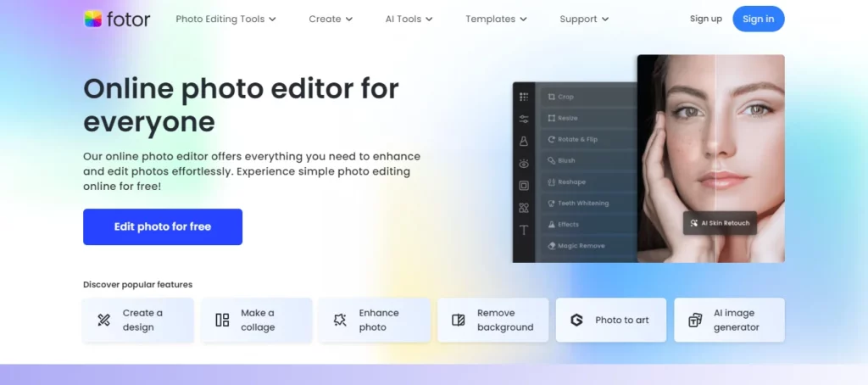This screenshot has width=868, height=385.
Task: Expand the Support menu chevron
Action: point(605,19)
